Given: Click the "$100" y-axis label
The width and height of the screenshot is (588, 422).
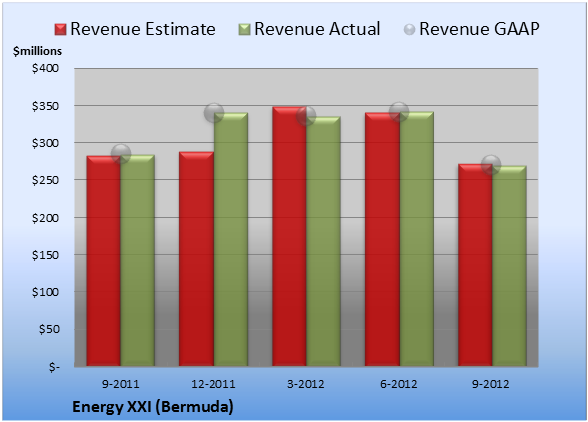Looking at the screenshot, I should pos(45,292).
